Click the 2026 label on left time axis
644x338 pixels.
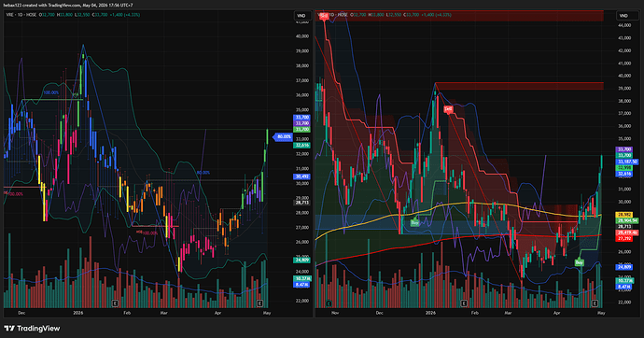click(78, 313)
